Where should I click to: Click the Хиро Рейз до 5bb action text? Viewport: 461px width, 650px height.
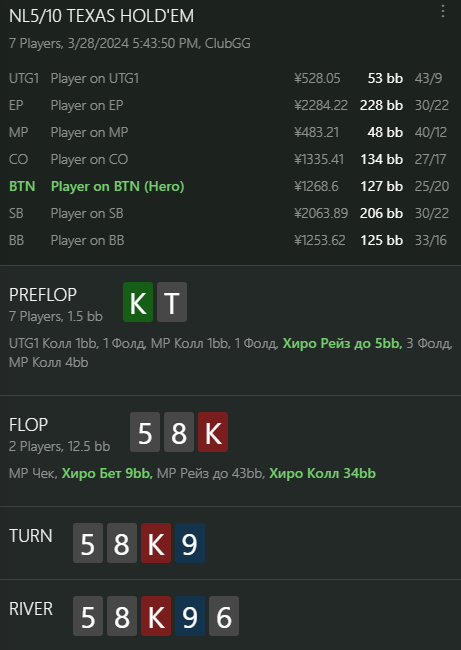[x=342, y=344]
